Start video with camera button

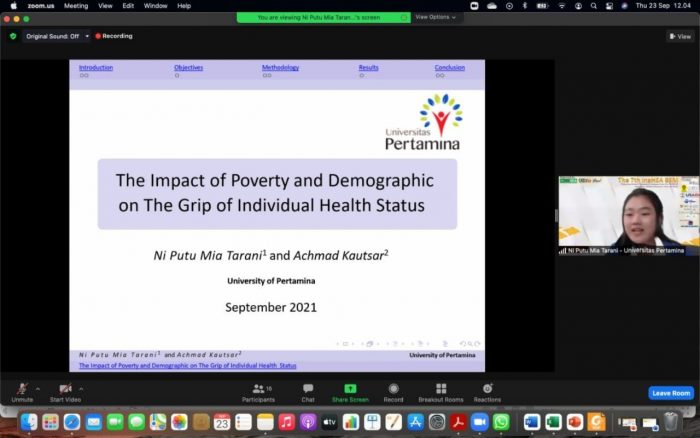point(65,389)
